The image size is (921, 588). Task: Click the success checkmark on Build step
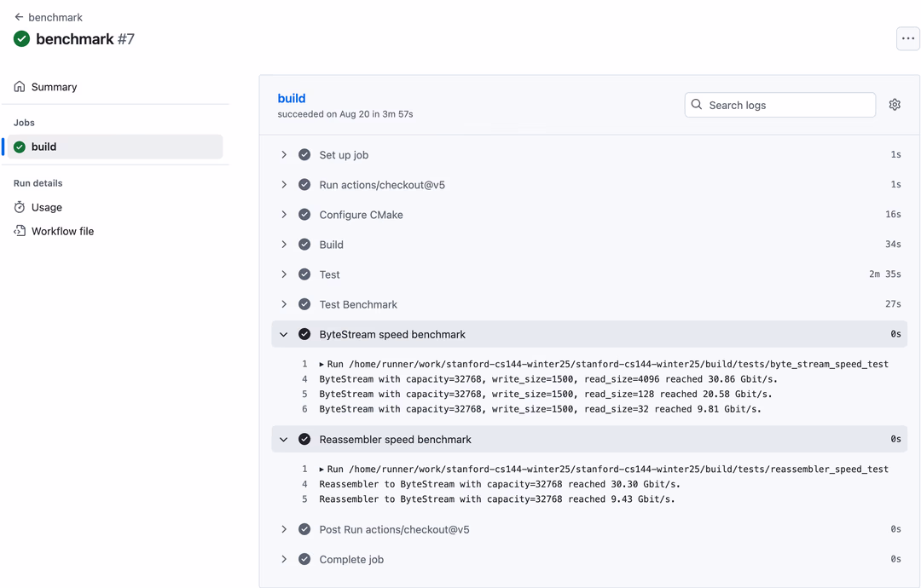(x=304, y=244)
